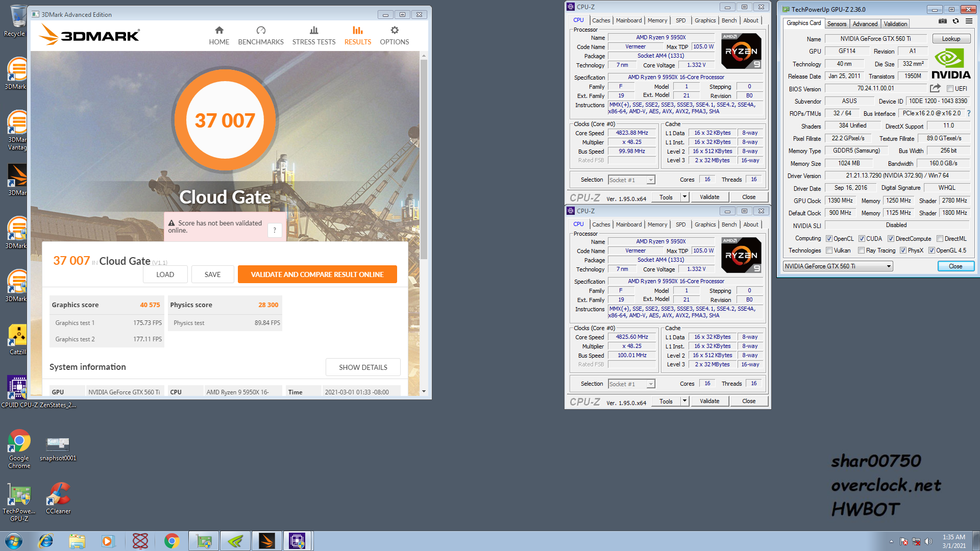Toggle the UEFI checkbox in GPU-Z
The height and width of the screenshot is (551, 980).
point(950,89)
